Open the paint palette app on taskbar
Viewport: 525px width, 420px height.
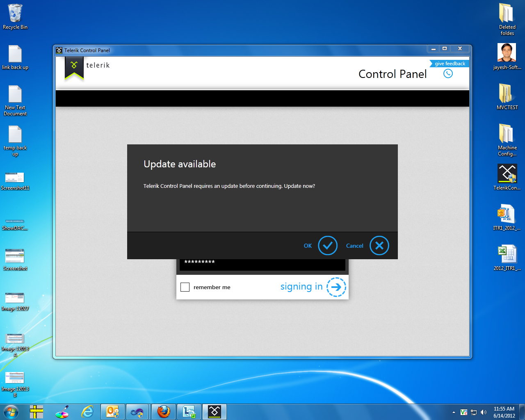click(62, 412)
